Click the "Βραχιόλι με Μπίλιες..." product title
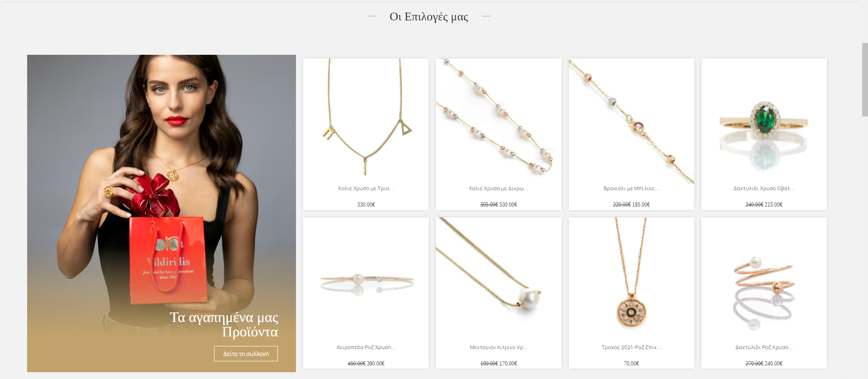This screenshot has height=379, width=868. (x=631, y=188)
